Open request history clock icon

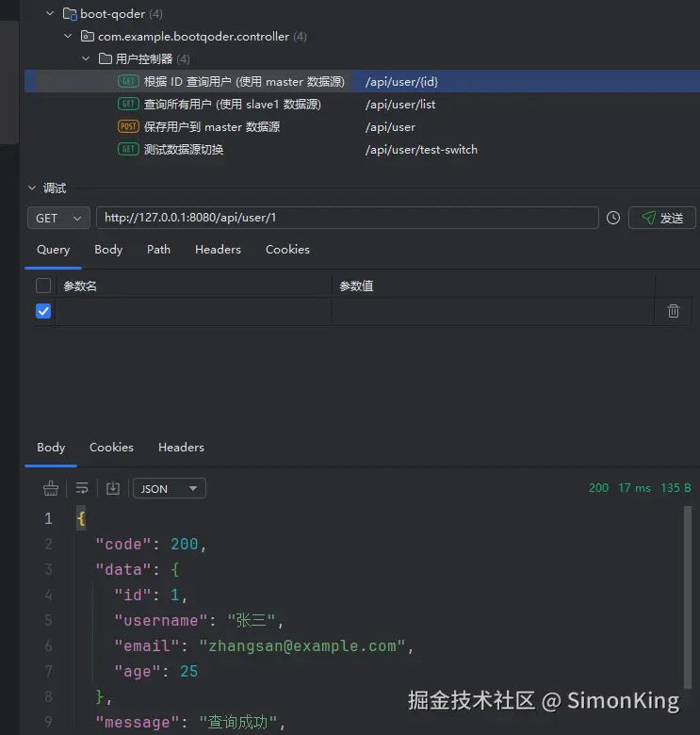(x=613, y=218)
